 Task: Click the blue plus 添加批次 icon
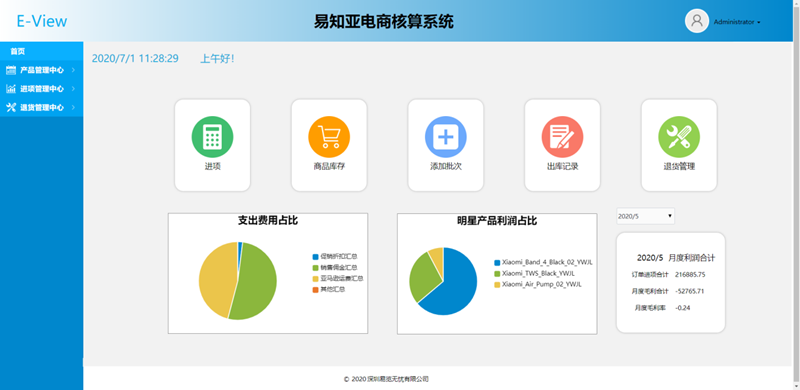click(x=446, y=137)
